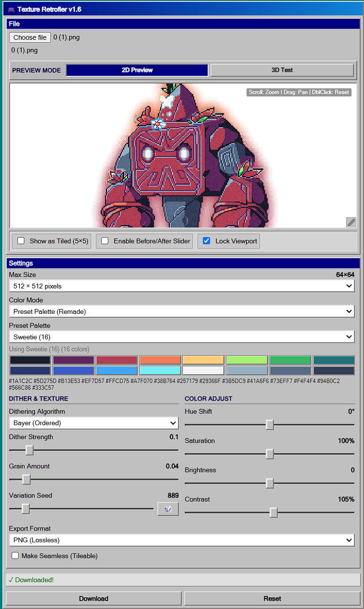This screenshot has width=364, height=609.
Task: Toggle Enable Before/After Slider checkbox
Action: coord(105,241)
